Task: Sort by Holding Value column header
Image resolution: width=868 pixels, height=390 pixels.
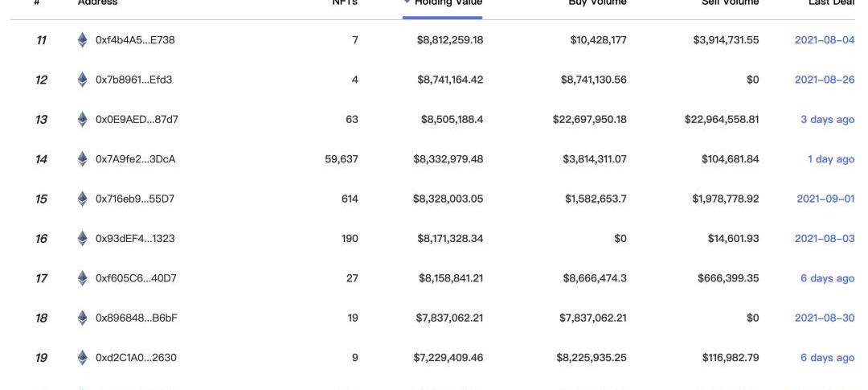Action: click(x=448, y=2)
